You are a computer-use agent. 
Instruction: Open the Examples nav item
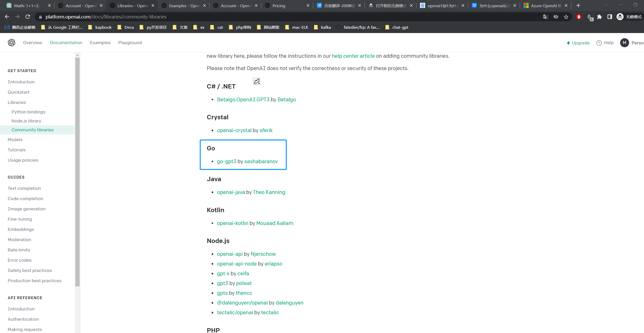100,43
